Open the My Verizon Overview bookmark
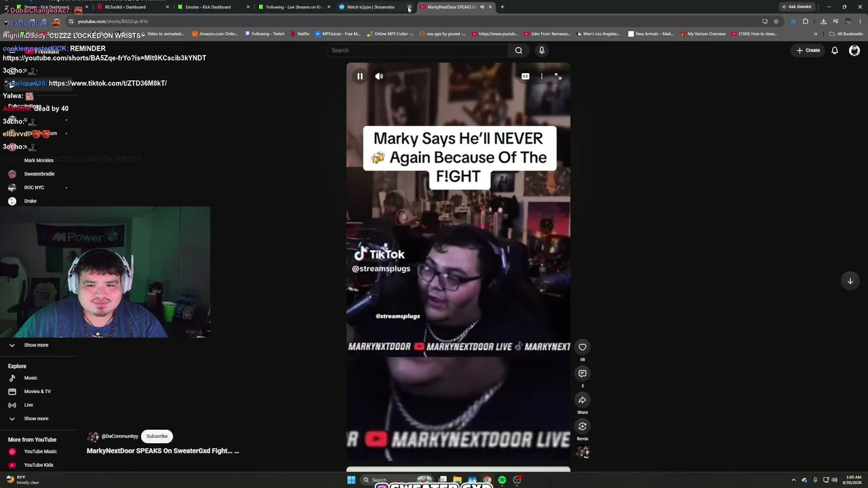 click(703, 34)
